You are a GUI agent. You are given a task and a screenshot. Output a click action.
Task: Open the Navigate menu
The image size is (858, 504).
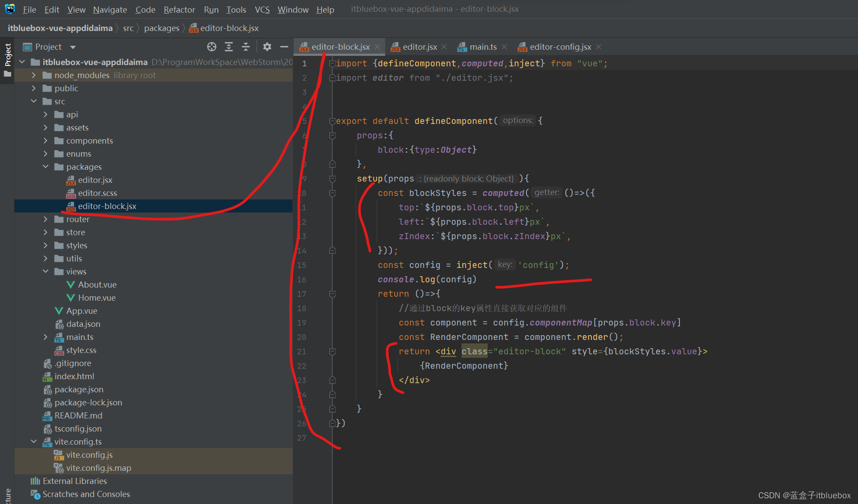[x=110, y=9]
